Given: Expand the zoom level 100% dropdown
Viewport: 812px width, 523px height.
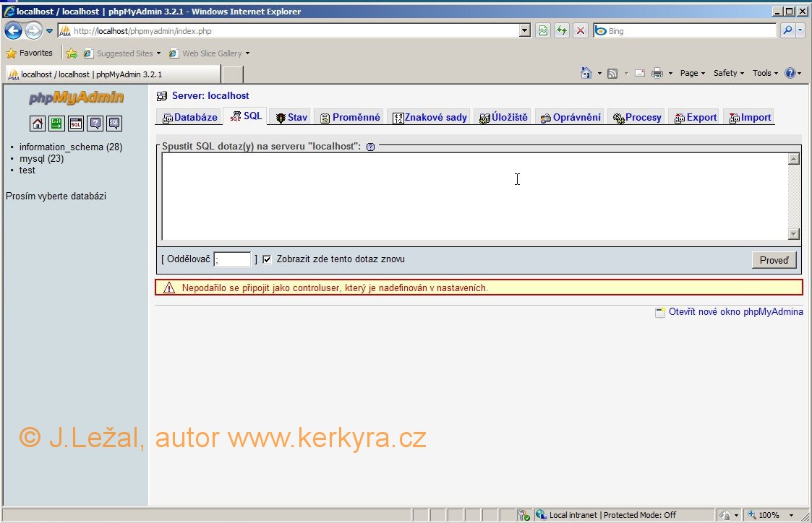Looking at the screenshot, I should coord(791,515).
